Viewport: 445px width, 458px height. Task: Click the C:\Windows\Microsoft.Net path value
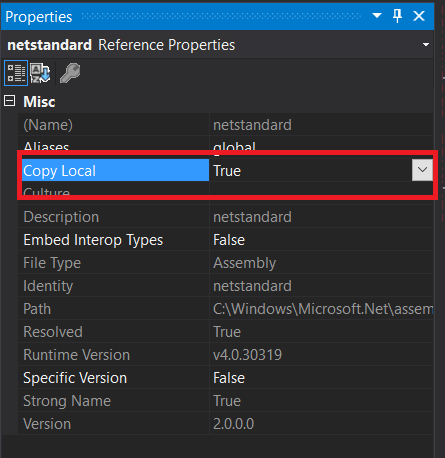(x=323, y=309)
